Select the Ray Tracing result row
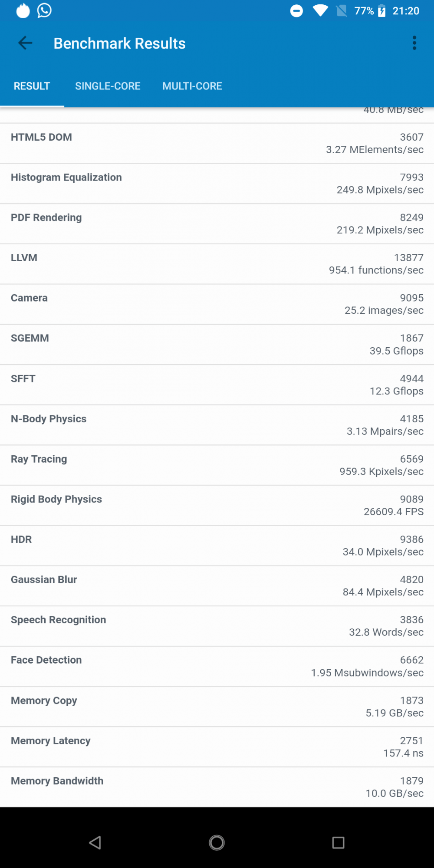 217,465
